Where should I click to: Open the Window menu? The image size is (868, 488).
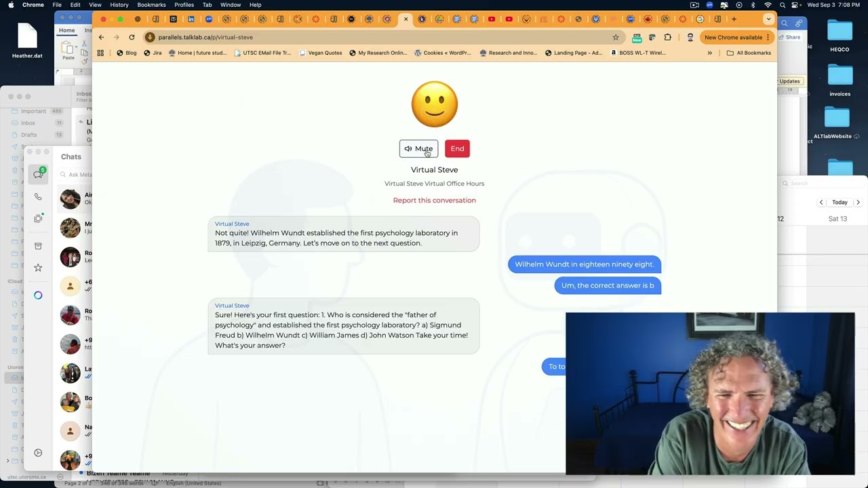(x=231, y=5)
